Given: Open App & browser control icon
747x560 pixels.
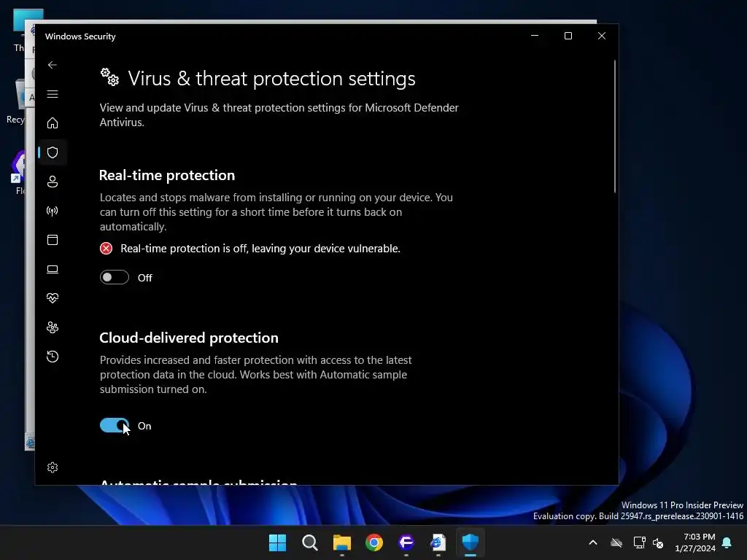Looking at the screenshot, I should (x=53, y=239).
